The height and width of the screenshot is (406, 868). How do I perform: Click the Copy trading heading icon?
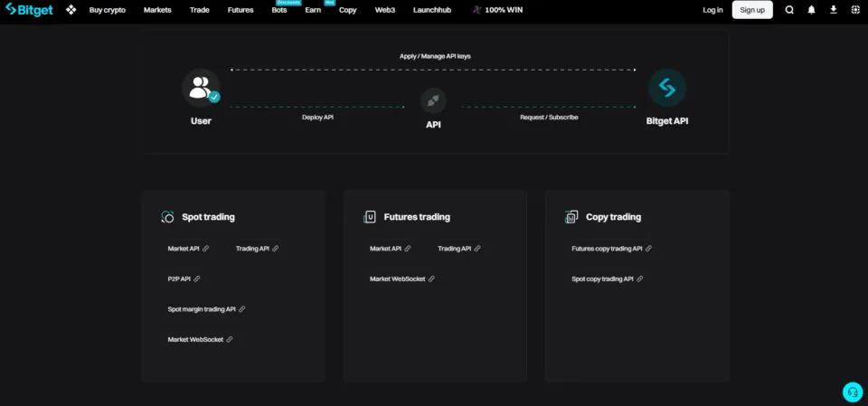tap(571, 217)
